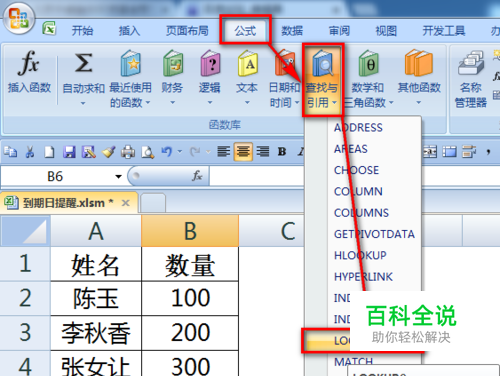
Task: Click the 查找与引用 functions button
Action: click(322, 80)
